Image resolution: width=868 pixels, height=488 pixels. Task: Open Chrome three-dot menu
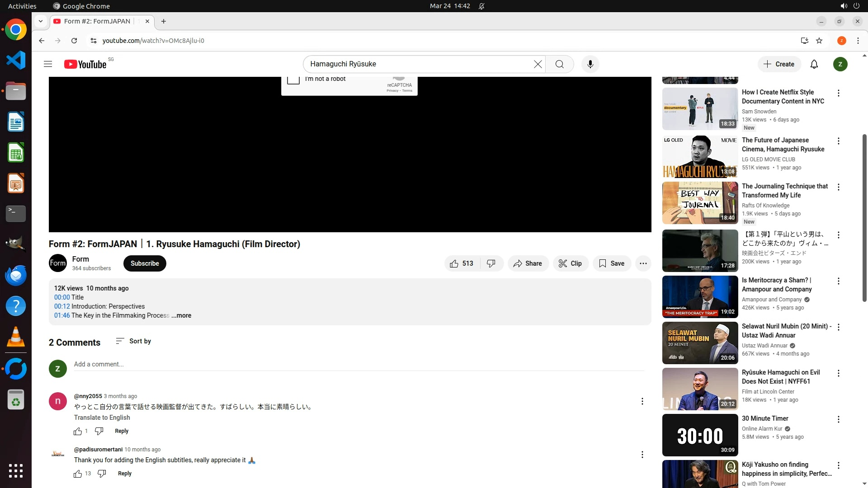(858, 41)
